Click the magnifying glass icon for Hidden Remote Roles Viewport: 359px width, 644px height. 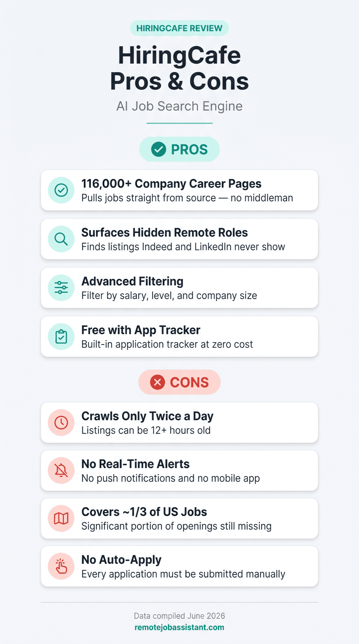61,239
